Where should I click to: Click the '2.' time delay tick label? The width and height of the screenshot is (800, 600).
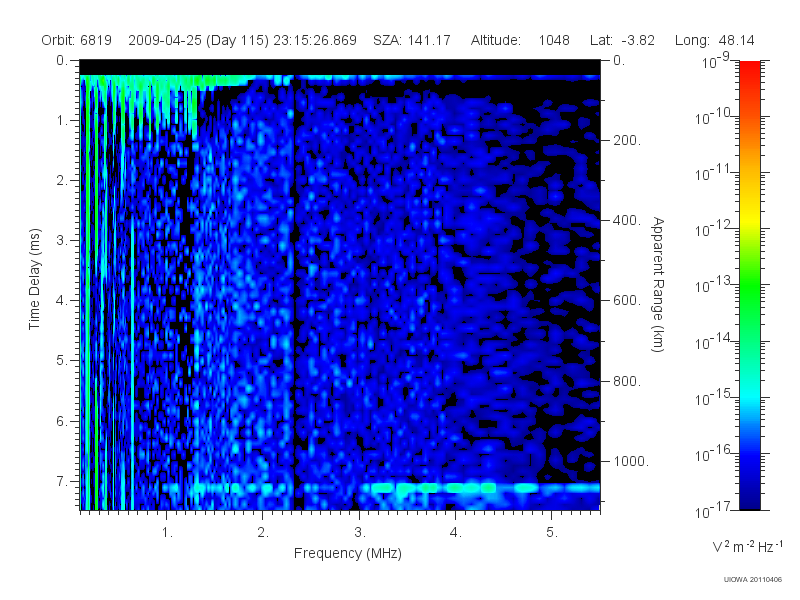(62, 181)
